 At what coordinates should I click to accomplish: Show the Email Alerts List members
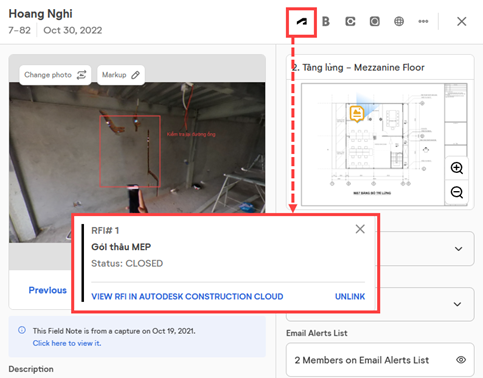(x=461, y=360)
